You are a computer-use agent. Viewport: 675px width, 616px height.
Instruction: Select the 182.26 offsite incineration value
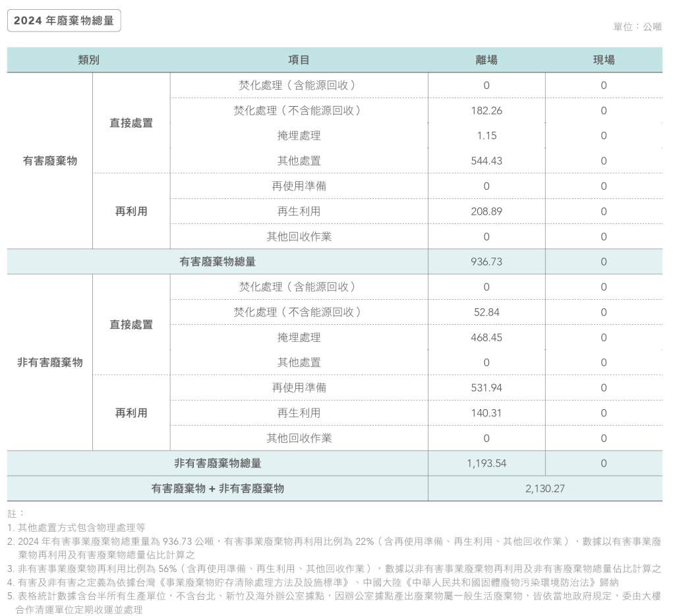click(x=486, y=111)
